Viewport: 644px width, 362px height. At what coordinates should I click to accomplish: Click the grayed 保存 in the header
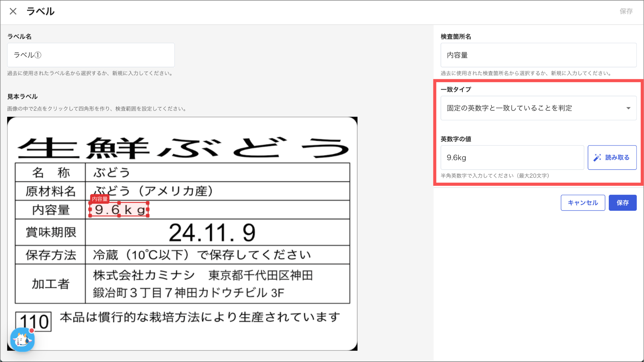626,11
